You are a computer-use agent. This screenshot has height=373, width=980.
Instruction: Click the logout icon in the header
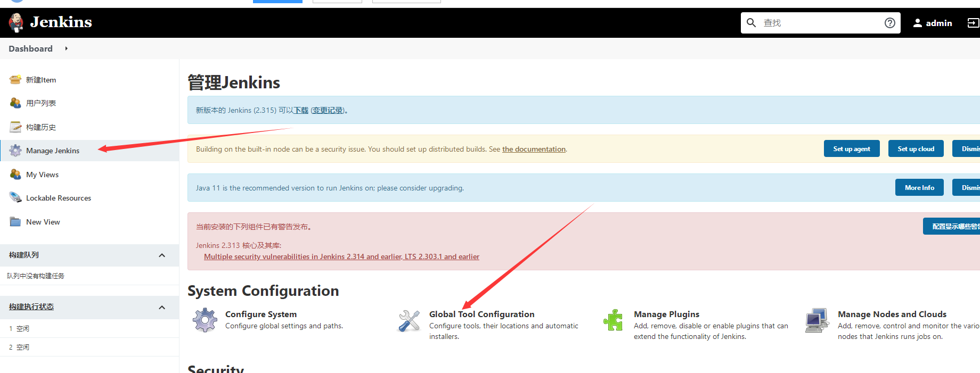[973, 23]
